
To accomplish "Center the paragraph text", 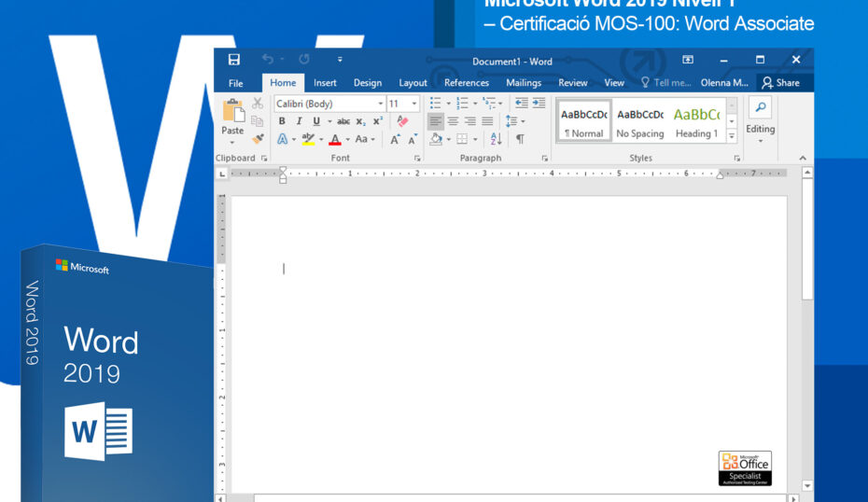I will coord(453,121).
